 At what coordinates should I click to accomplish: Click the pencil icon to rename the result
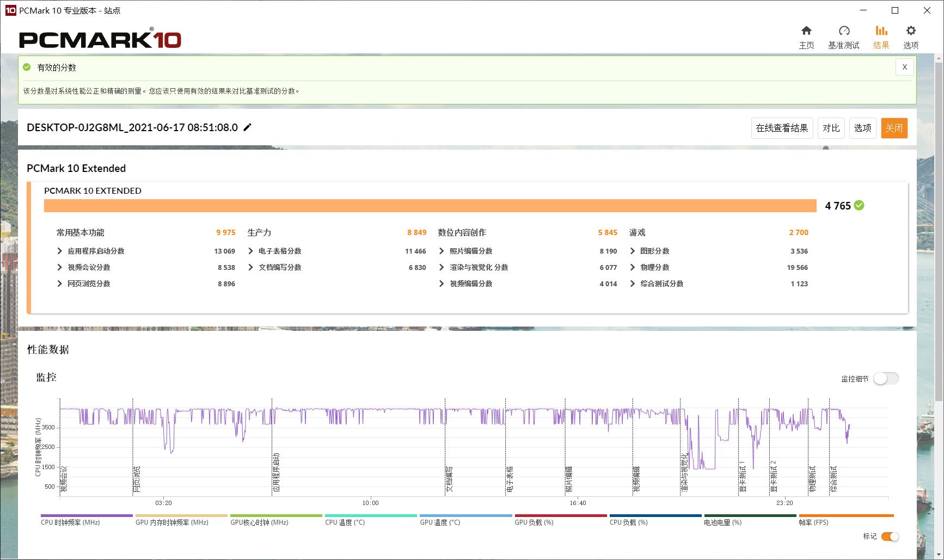pos(247,127)
